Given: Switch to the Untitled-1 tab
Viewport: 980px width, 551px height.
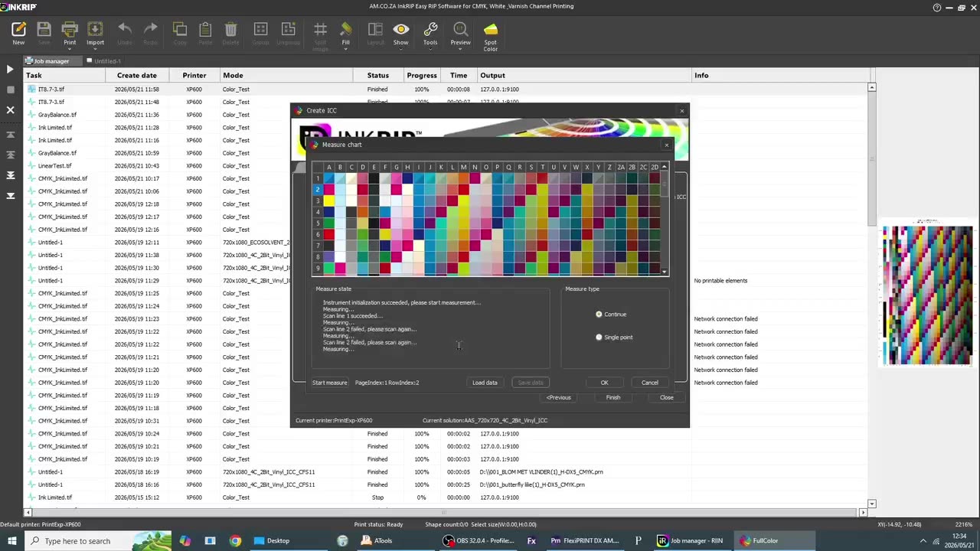Looking at the screenshot, I should point(104,61).
